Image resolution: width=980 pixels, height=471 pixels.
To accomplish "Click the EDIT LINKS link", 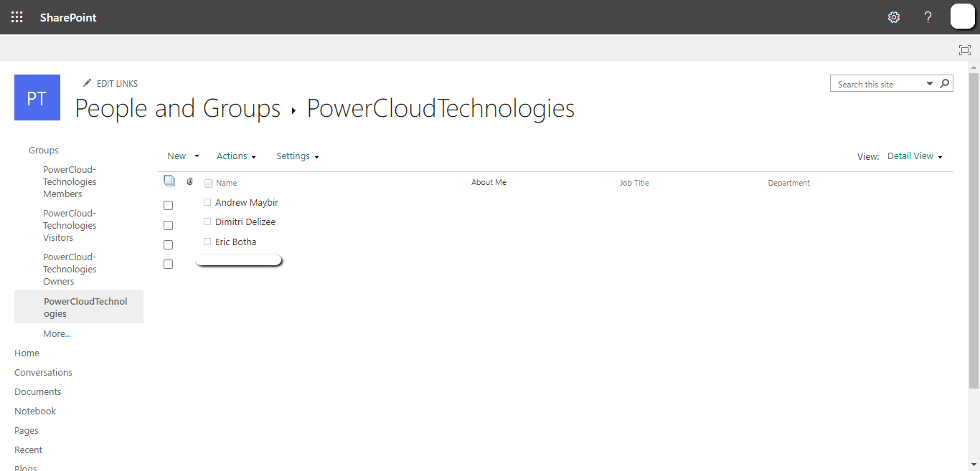I will point(117,84).
